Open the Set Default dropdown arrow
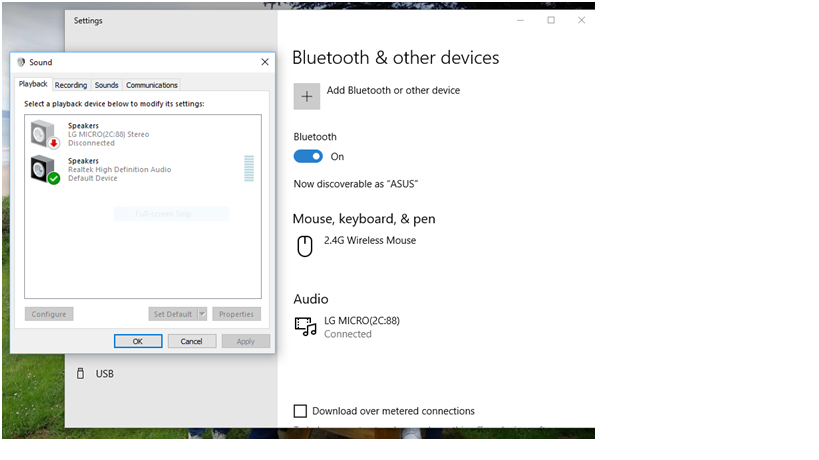Viewport: 819px width, 460px height. point(203,314)
